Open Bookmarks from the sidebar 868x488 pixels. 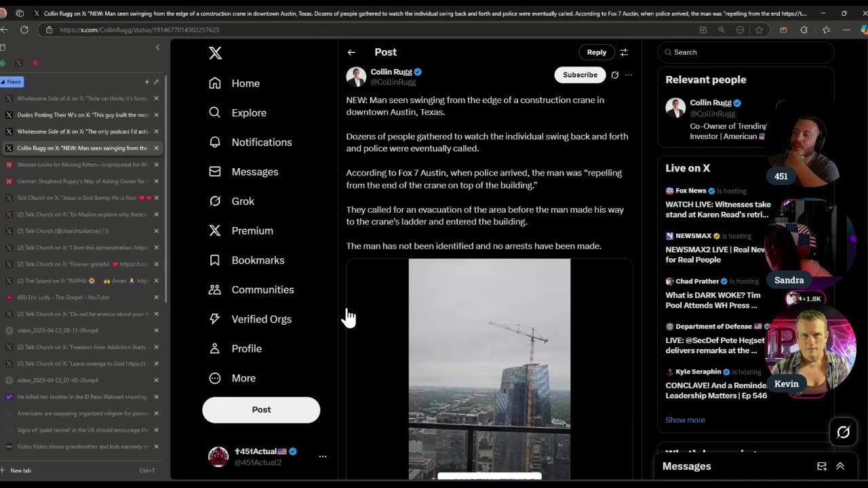[x=246, y=260]
